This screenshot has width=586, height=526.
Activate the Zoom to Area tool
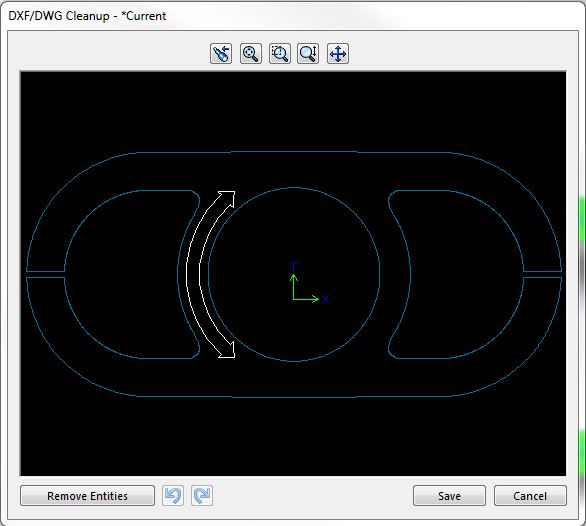280,53
